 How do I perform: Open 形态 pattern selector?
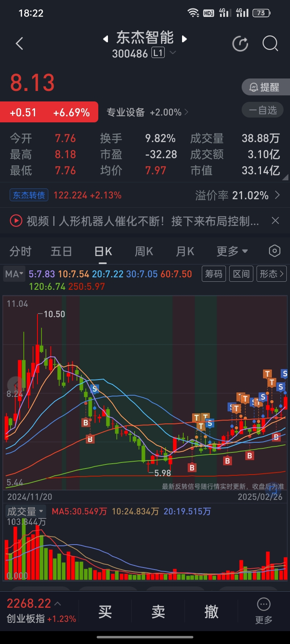pyautogui.click(x=271, y=274)
